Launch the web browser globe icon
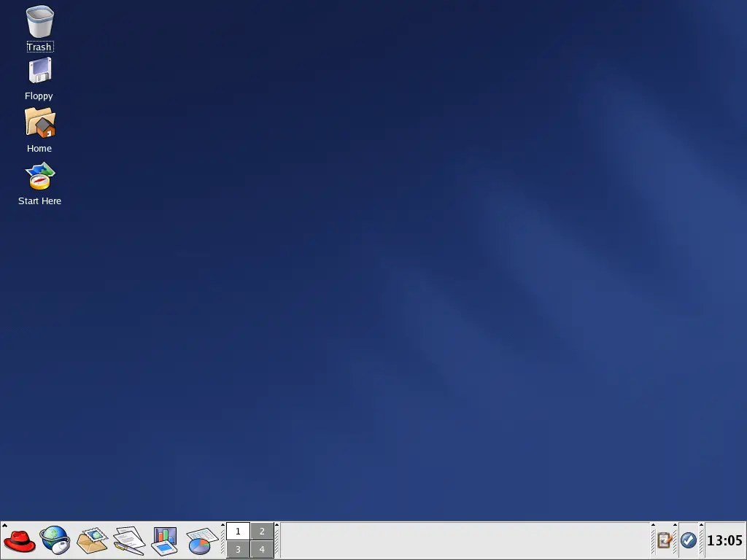 pos(55,541)
